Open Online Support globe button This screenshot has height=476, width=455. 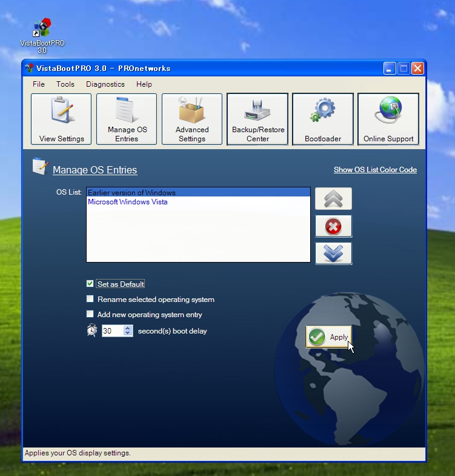[388, 119]
